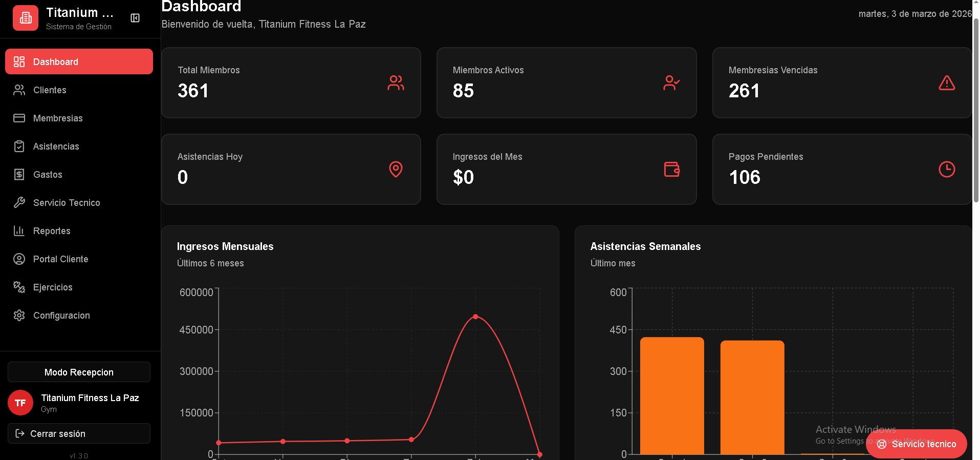This screenshot has width=980, height=460.
Task: Open the Clientes section
Action: pyautogui.click(x=50, y=90)
